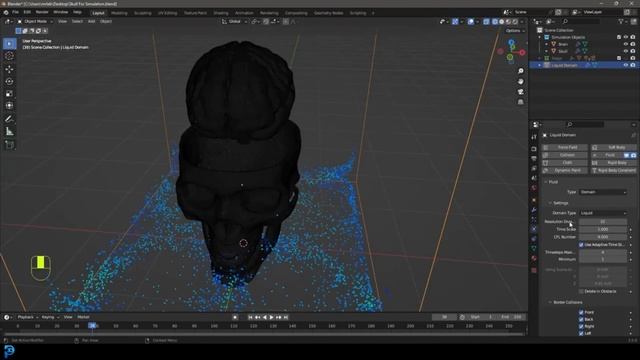Click the viewport navigation gizmo Z axis
The height and width of the screenshot is (360, 640).
(x=511, y=42)
